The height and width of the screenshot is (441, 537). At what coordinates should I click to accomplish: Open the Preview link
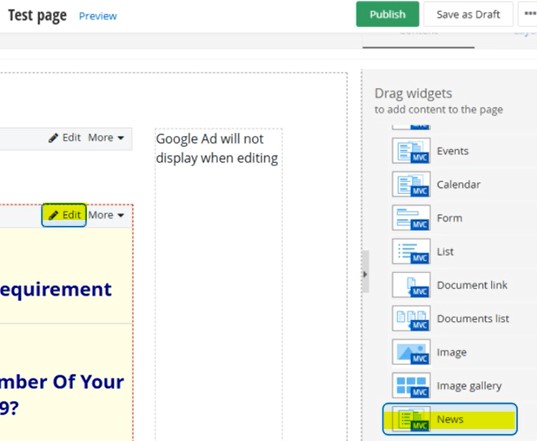[x=98, y=16]
